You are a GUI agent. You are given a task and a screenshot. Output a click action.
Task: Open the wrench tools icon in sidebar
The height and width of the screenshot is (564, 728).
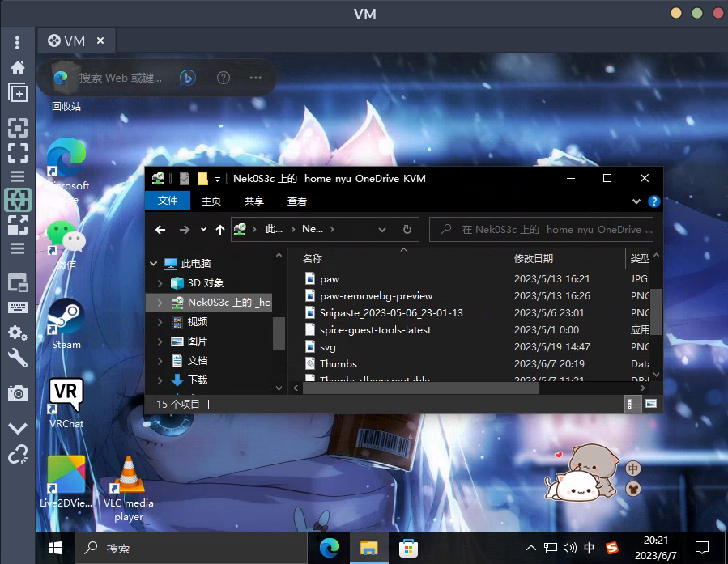pyautogui.click(x=18, y=358)
